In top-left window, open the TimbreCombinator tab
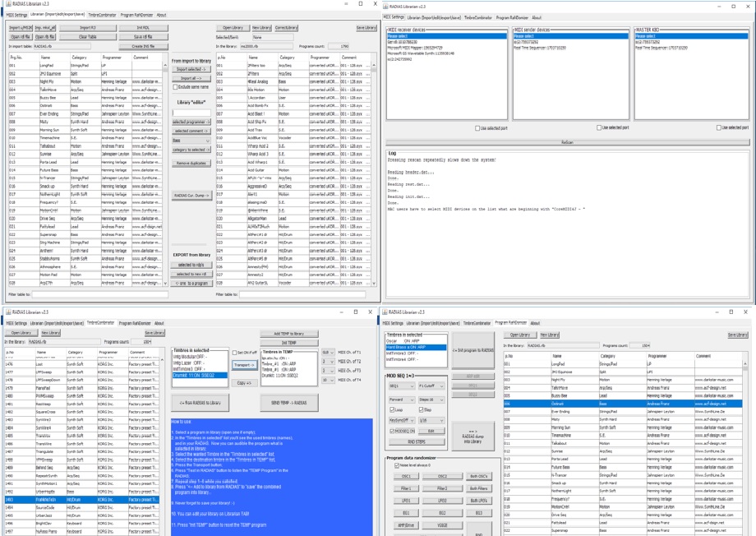Screen dimensions: 756x536 tap(102, 15)
